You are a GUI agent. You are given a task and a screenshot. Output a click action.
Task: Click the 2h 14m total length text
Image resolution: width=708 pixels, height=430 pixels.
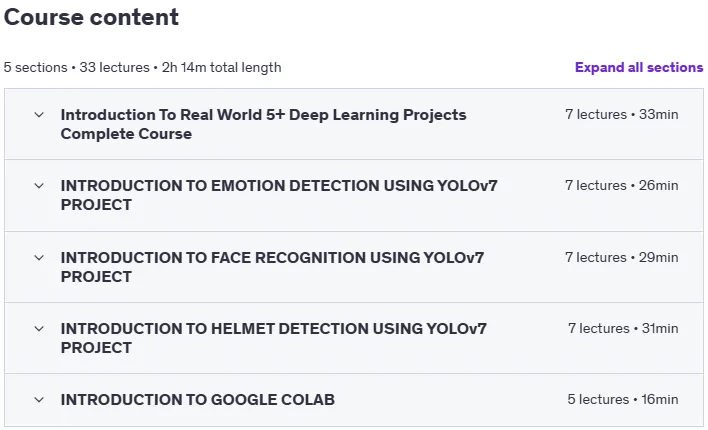click(x=221, y=67)
